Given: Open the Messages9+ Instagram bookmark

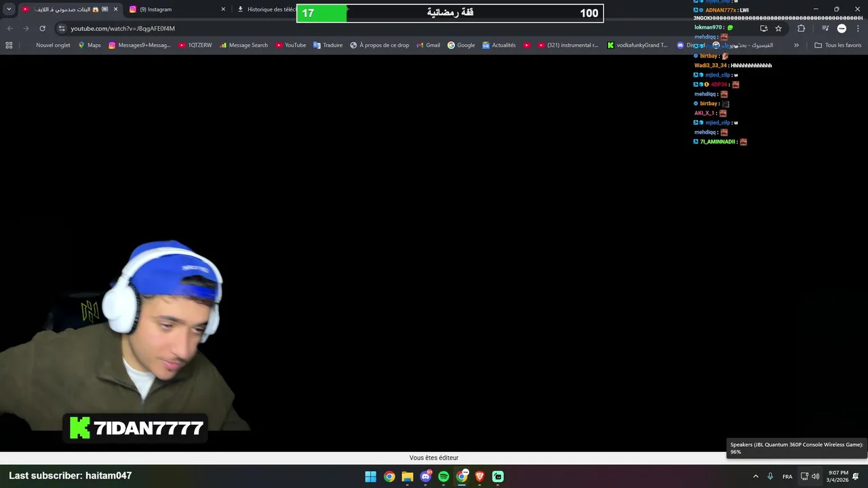Looking at the screenshot, I should coord(140,45).
